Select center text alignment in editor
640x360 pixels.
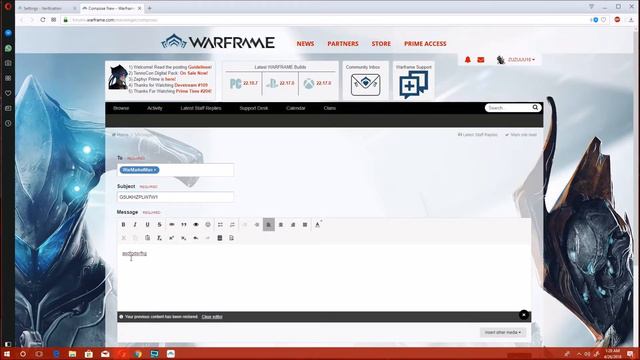[x=281, y=224]
